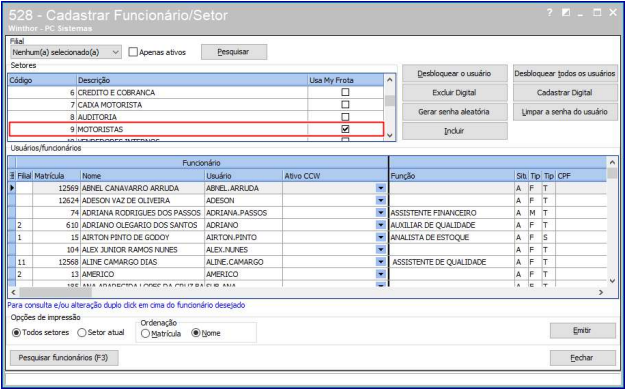Viewport: 626px width, 390px height.
Task: Click the AIRTON.PINTO user cell
Action: (x=244, y=238)
